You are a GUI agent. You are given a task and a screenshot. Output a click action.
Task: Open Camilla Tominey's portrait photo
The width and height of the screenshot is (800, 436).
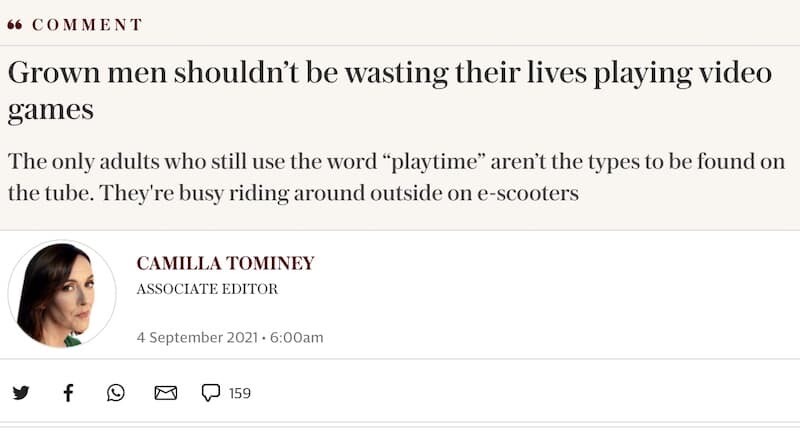point(62,294)
